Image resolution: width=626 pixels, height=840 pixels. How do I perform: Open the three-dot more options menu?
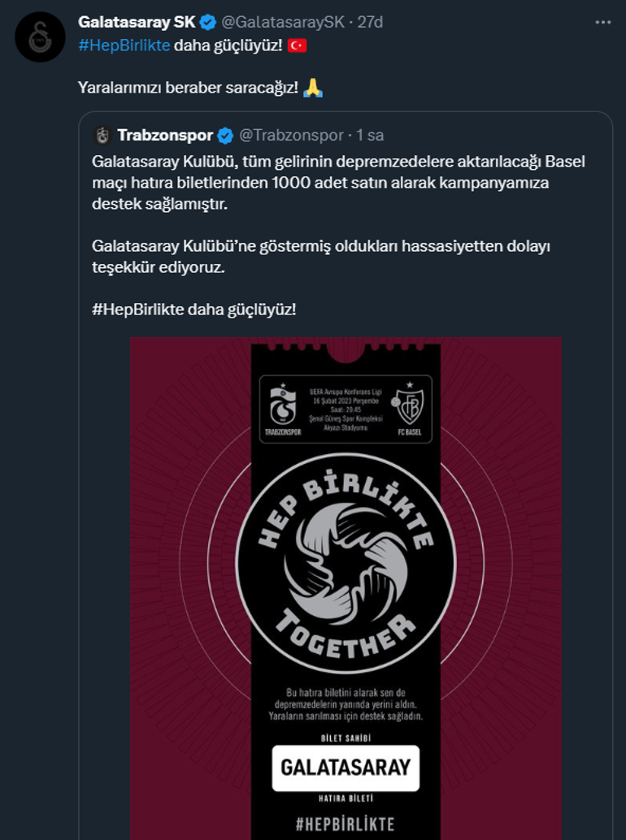tap(603, 23)
